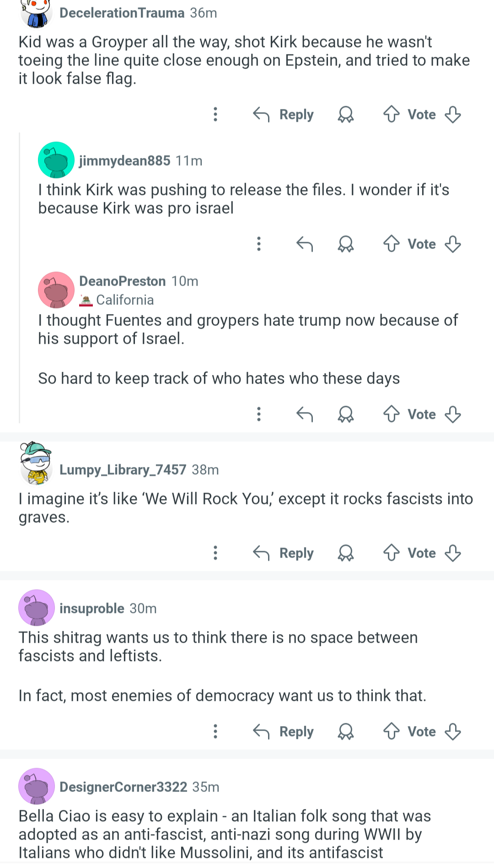Downvote DecelerationTrauma's comment

pos(453,114)
